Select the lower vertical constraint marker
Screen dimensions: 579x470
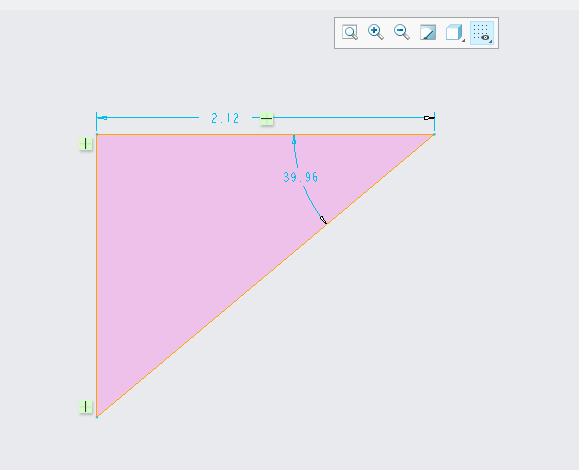click(86, 406)
